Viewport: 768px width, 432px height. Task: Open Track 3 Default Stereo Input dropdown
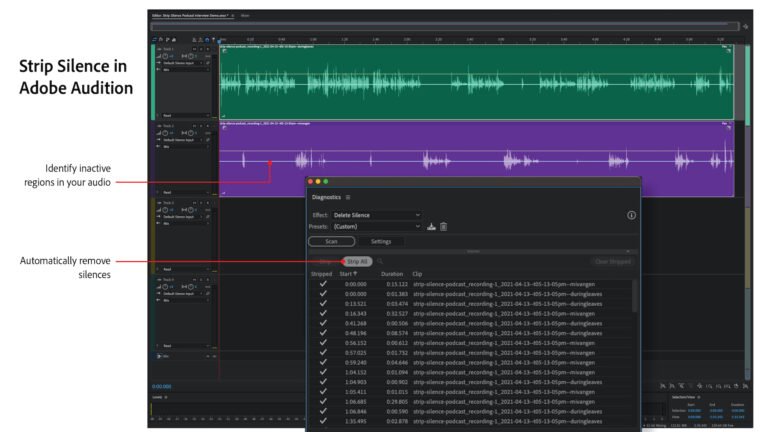click(183, 216)
